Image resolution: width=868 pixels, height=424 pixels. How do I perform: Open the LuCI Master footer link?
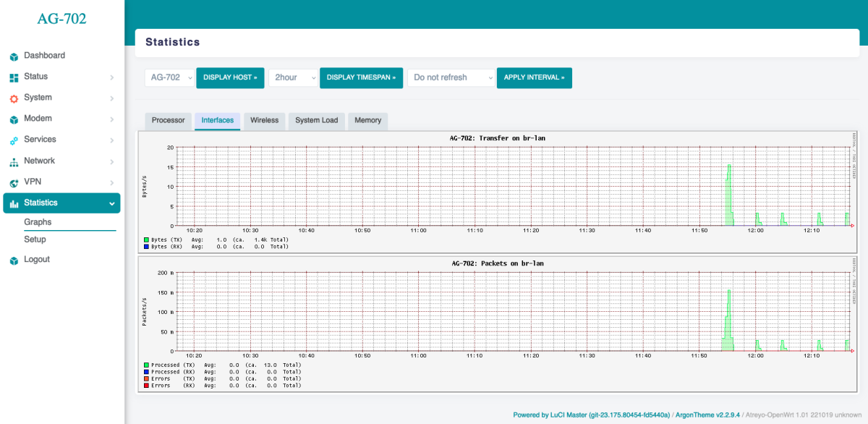point(592,415)
